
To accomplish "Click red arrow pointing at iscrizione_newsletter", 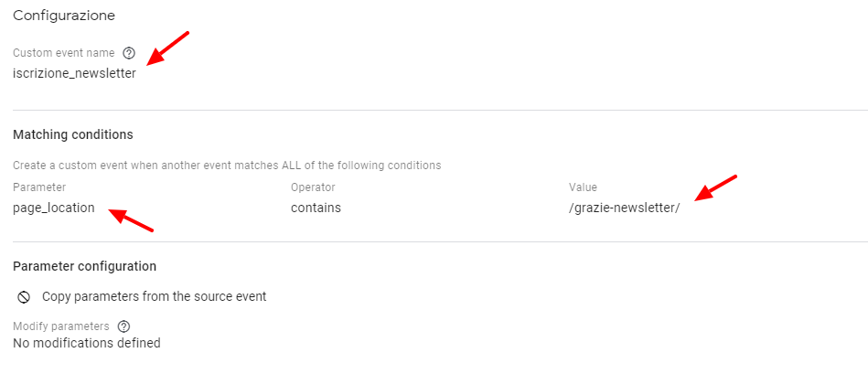I will pos(168,48).
